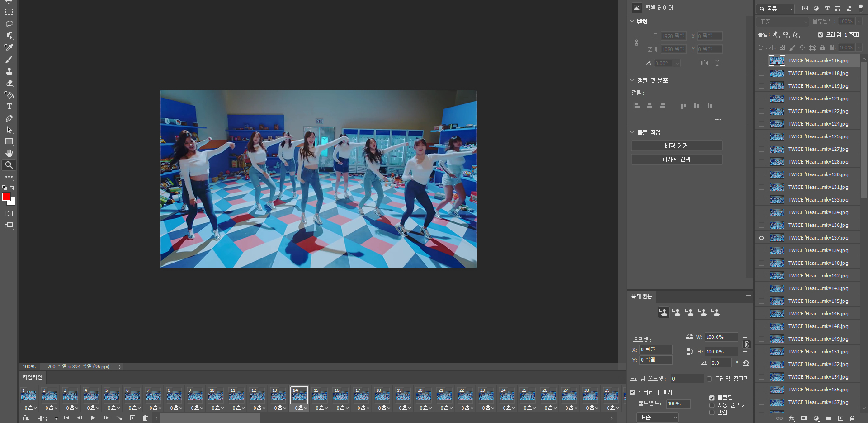Select the Type tool

click(x=9, y=106)
